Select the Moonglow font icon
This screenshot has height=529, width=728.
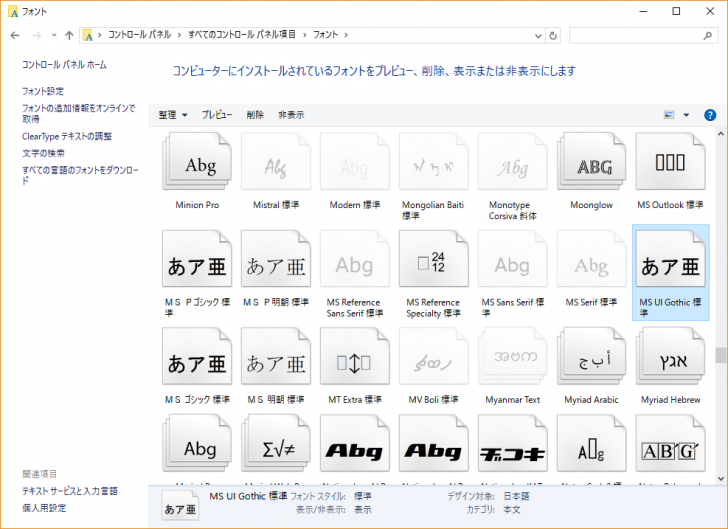tap(592, 161)
